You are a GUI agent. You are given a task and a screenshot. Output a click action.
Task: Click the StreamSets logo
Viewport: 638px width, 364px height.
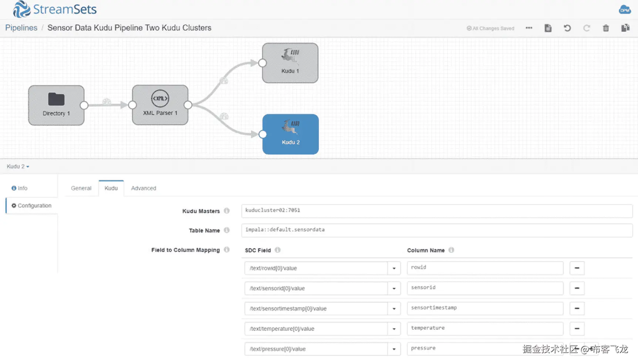click(x=55, y=9)
